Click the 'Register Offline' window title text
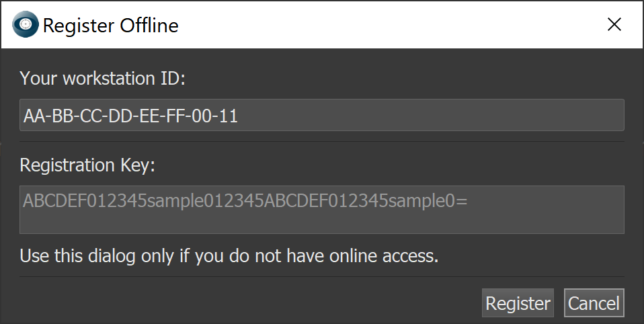This screenshot has height=324, width=644. (x=110, y=26)
